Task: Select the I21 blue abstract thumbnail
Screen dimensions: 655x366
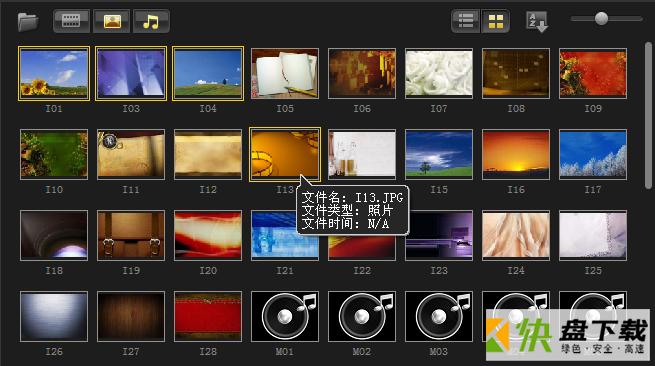Action: pos(285,236)
